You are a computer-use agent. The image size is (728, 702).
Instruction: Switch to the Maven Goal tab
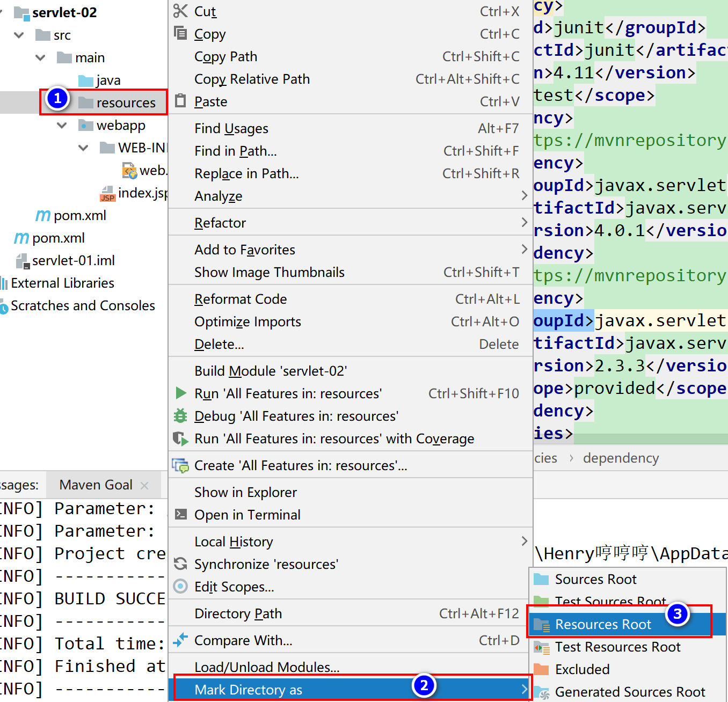tap(96, 485)
